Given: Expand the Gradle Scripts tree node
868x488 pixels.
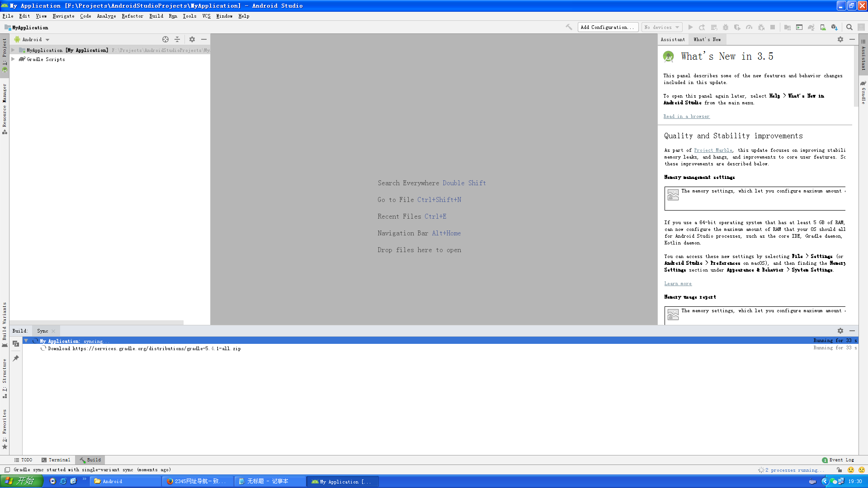Looking at the screenshot, I should (x=13, y=59).
